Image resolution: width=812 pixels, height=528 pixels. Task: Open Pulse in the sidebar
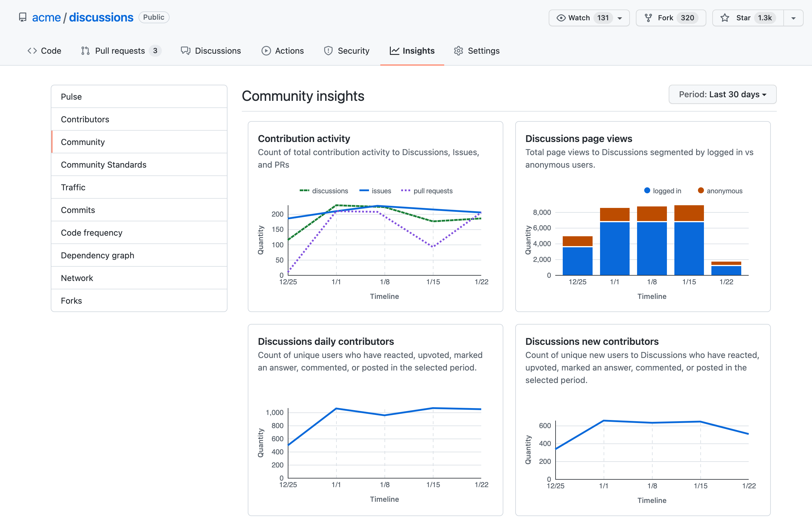(x=139, y=97)
